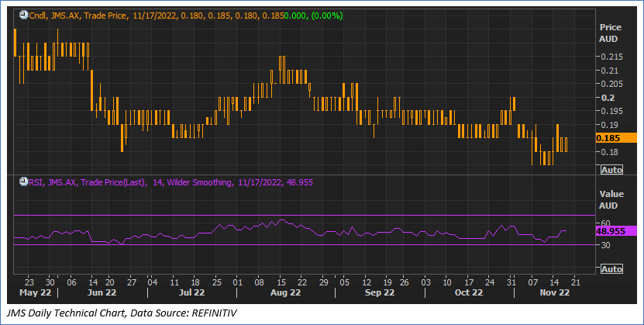
Task: Click the Nov 22 month label
Action: (x=554, y=292)
